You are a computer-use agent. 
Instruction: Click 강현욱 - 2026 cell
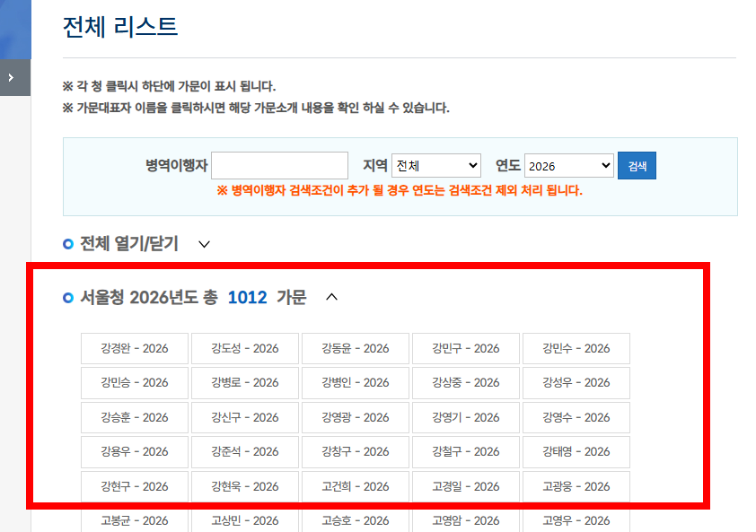click(245, 487)
